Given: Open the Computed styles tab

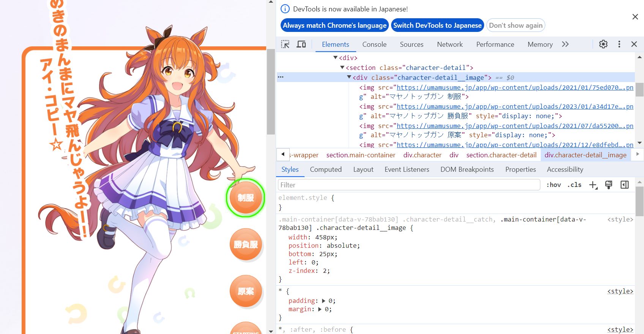Looking at the screenshot, I should pyautogui.click(x=325, y=169).
